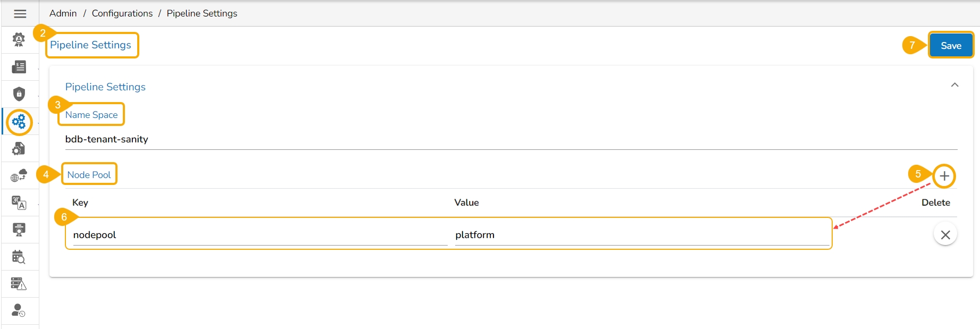Select the language translation sidebar icon

click(x=19, y=203)
